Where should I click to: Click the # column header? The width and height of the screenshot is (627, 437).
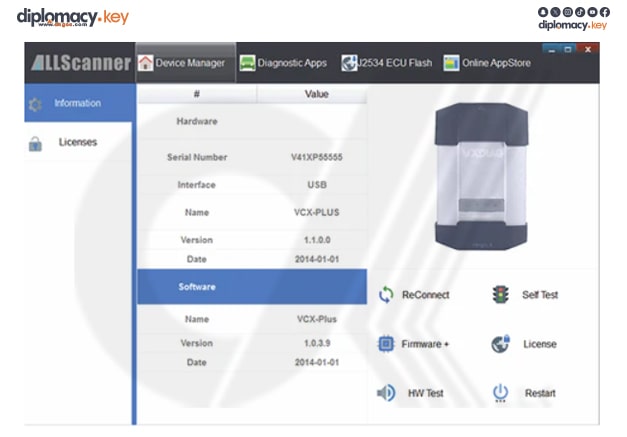tap(197, 94)
